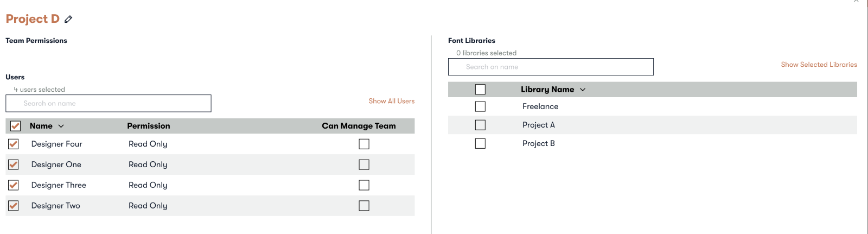Enable Can Manage Team for Designer Four
868x234 pixels.
(x=364, y=144)
